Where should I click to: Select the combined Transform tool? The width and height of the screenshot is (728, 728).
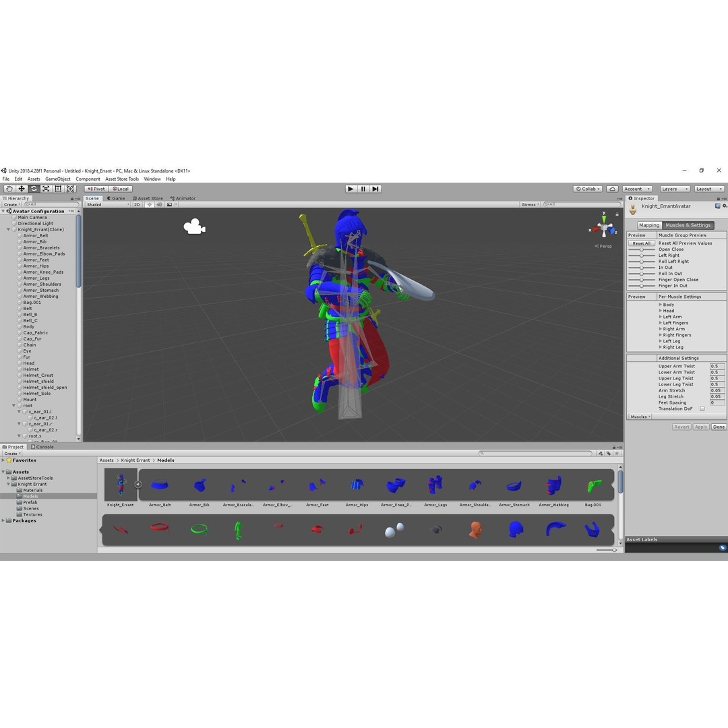pyautogui.click(x=70, y=189)
